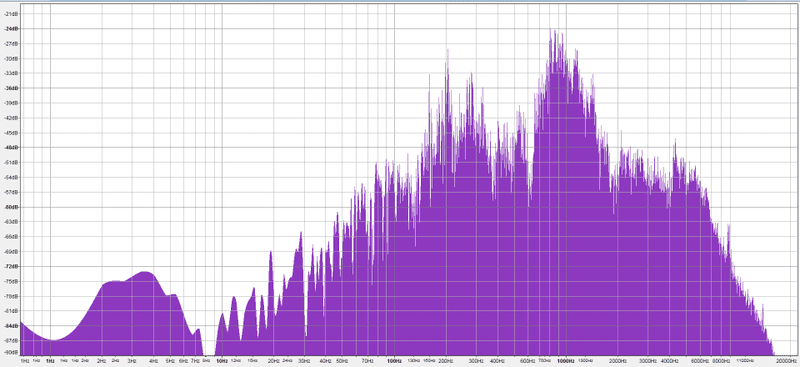Viewport: 800px width, 367px height.
Task: Click the 2000Hz frequency axis label
Action: tap(618, 360)
